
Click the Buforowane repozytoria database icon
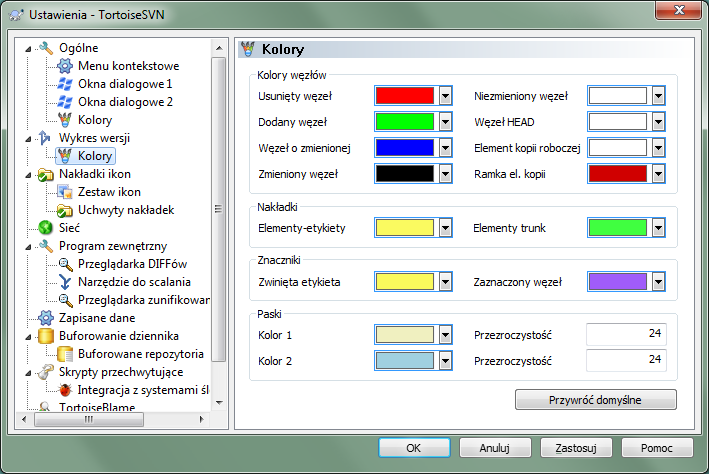pyautogui.click(x=65, y=354)
